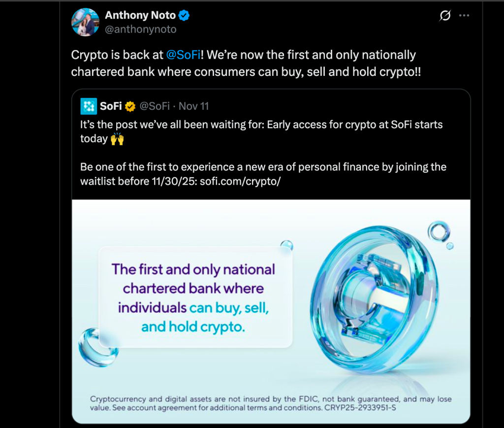Open the Nov 11 timestamp
Screen dimensions: 504x428
pyautogui.click(x=194, y=106)
